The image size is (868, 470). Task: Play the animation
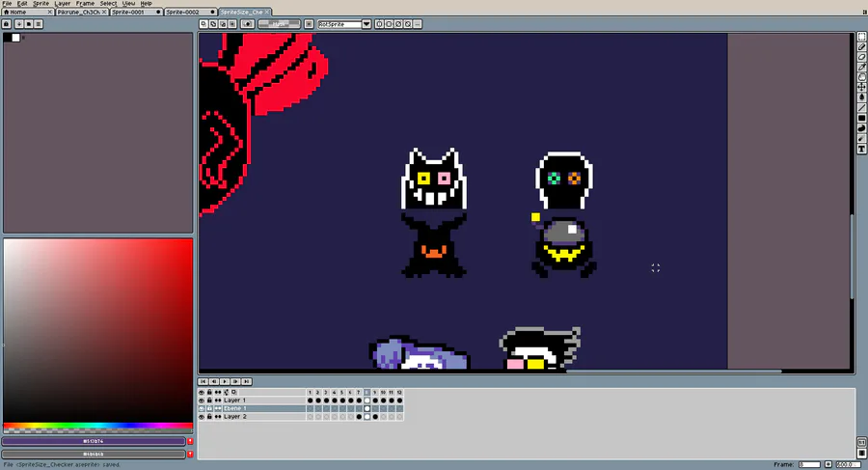pos(225,381)
